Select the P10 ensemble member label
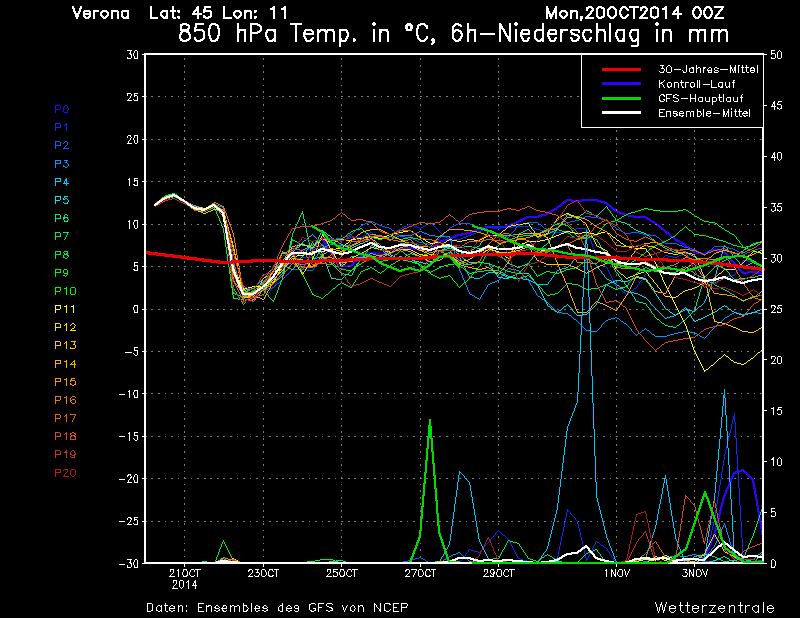Image resolution: width=800 pixels, height=618 pixels. pyautogui.click(x=63, y=291)
